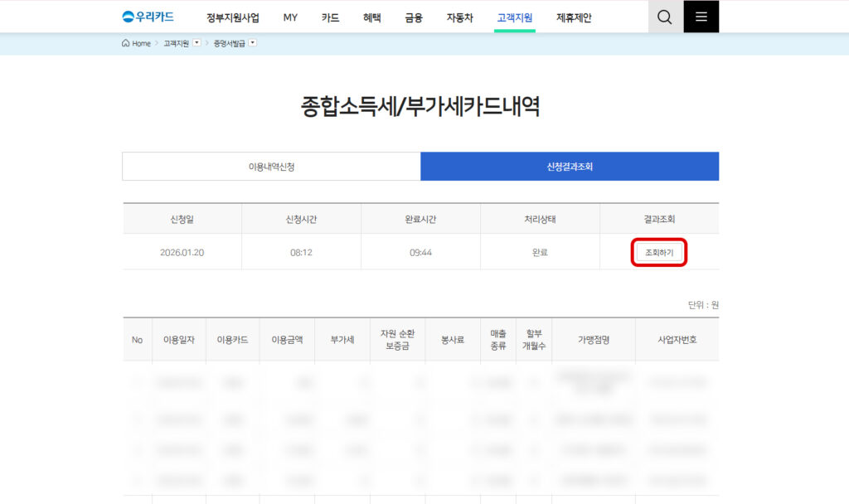This screenshot has height=504, width=849.
Task: Open the 제휴제안 menu
Action: coord(573,16)
